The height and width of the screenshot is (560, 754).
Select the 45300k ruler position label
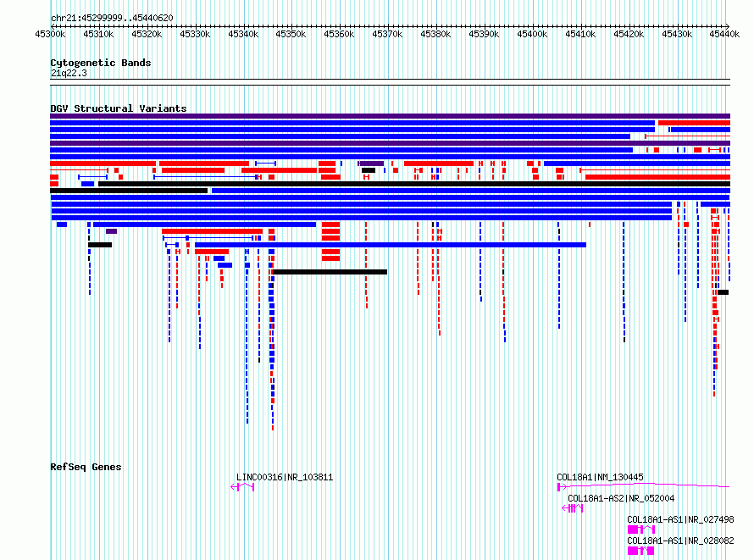pyautogui.click(x=50, y=34)
